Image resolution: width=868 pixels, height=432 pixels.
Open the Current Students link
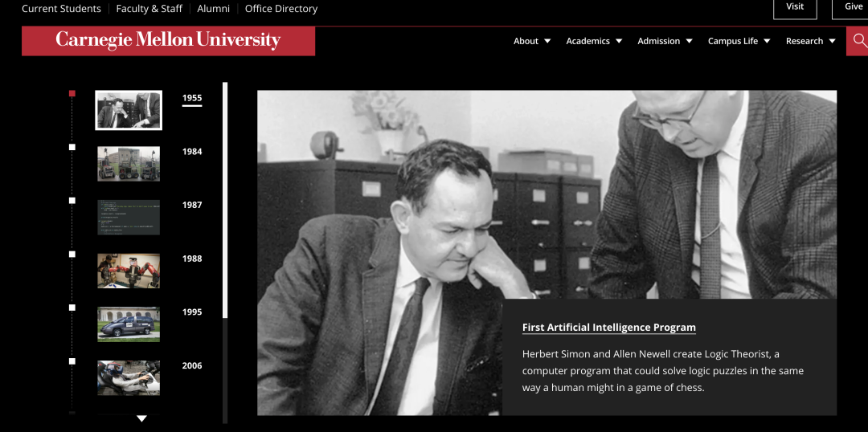click(61, 9)
